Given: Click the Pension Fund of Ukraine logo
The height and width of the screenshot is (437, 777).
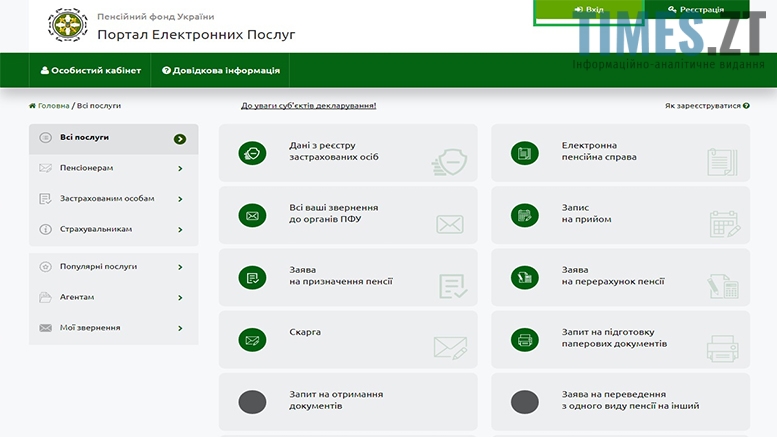Looking at the screenshot, I should click(x=68, y=26).
